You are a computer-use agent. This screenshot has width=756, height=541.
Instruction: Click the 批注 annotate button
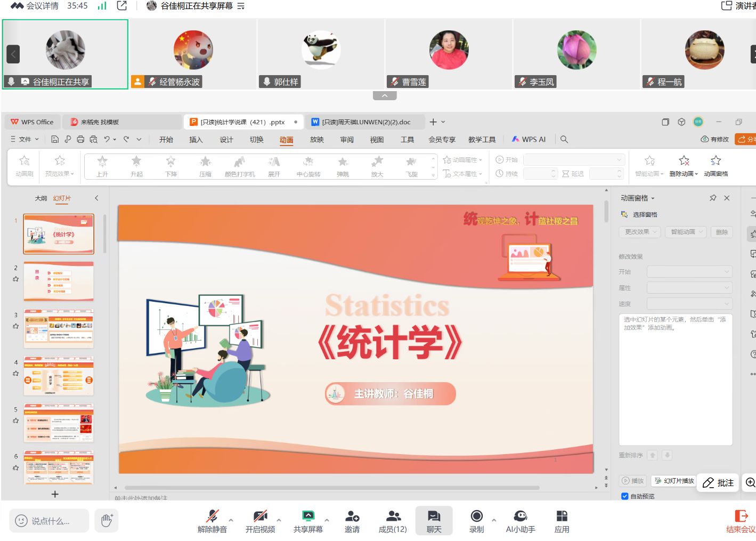click(x=718, y=483)
